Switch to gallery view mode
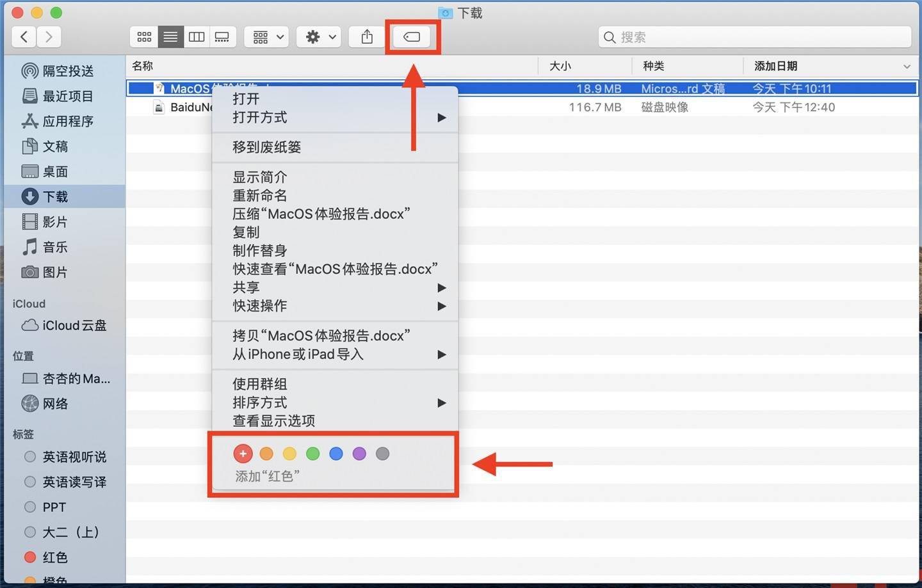 click(222, 37)
